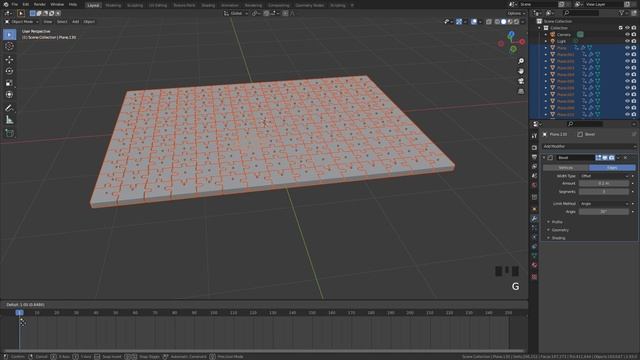The image size is (640, 360).
Task: Hide the Camera object in viewport
Action: pyautogui.click(x=627, y=35)
